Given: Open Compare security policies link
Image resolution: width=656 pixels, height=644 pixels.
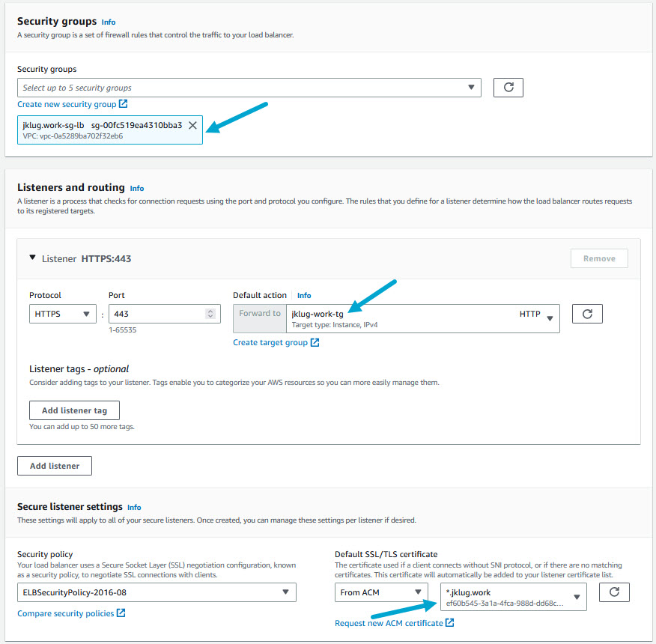Looking at the screenshot, I should coord(71,613).
